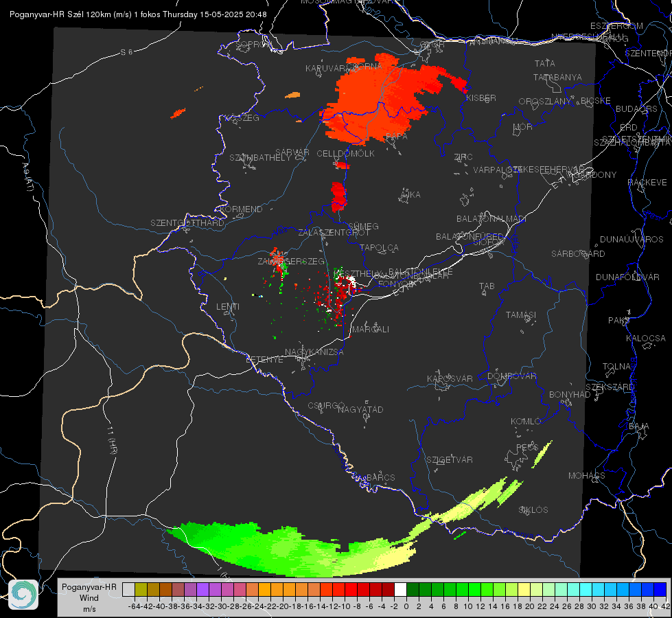
Task: Select the gray swatch starting the legend
Action: (128, 590)
